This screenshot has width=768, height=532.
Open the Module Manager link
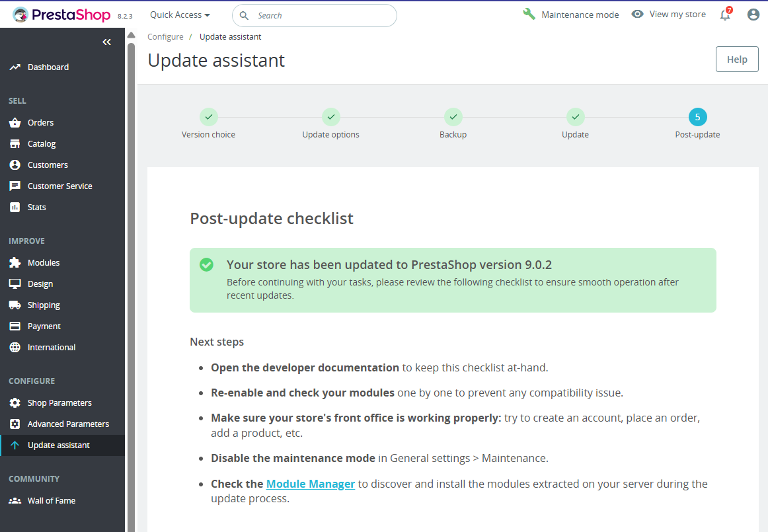[x=311, y=484]
